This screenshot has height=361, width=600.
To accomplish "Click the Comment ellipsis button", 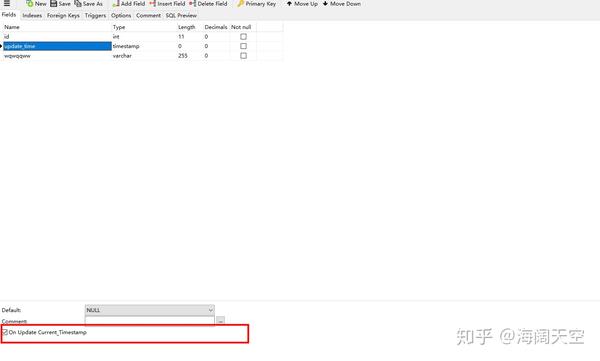I will tap(220, 320).
